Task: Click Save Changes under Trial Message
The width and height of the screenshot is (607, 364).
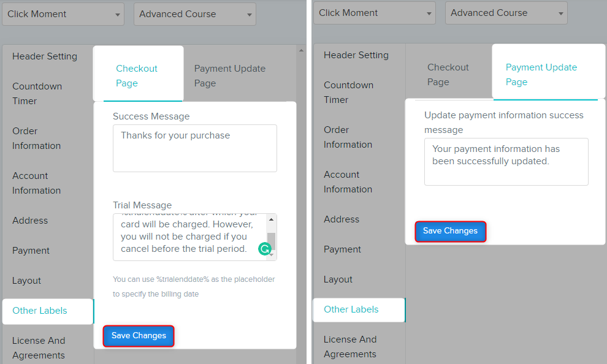Action: coord(139,336)
